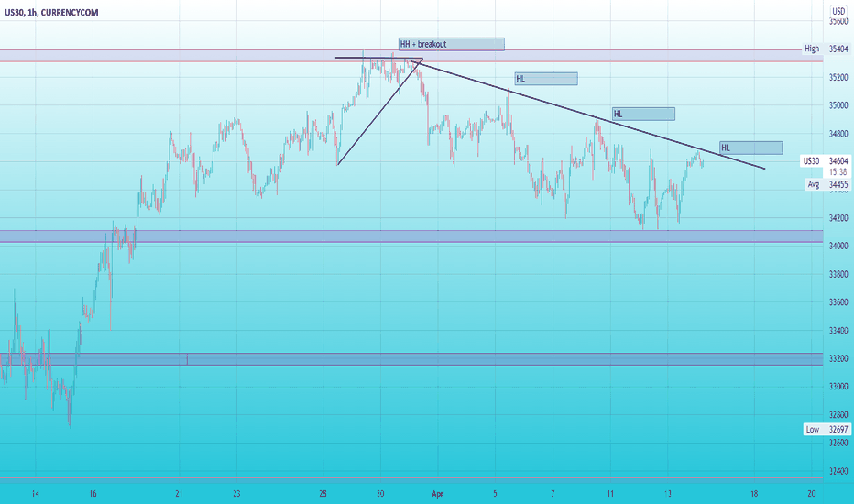The height and width of the screenshot is (504, 854).
Task: Click the 33000 price axis label
Action: click(838, 387)
